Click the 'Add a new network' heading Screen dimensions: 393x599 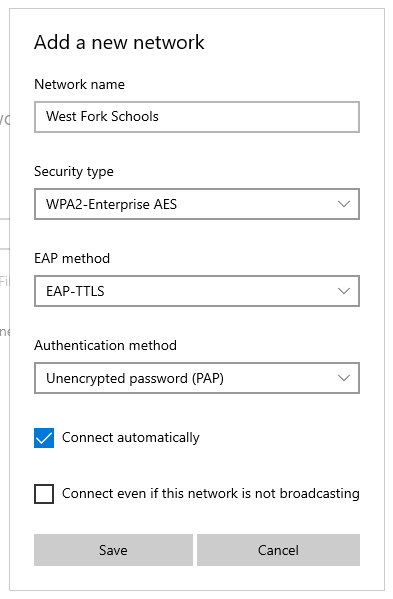coord(119,42)
